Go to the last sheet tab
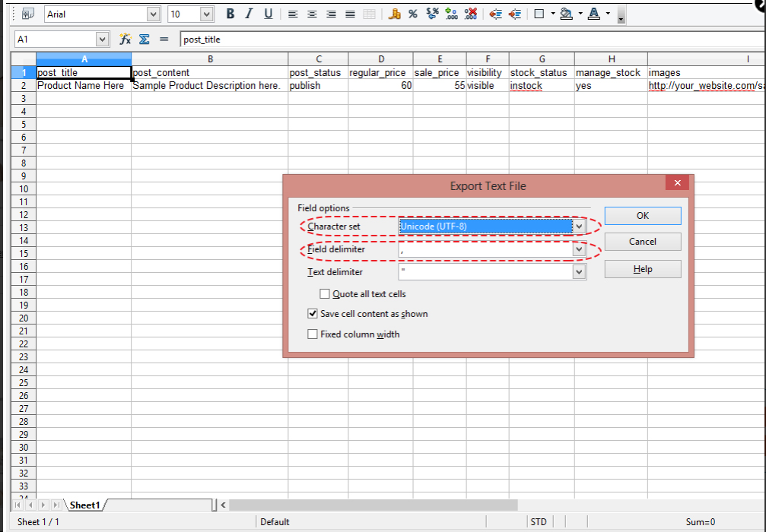The height and width of the screenshot is (532, 766). (x=56, y=505)
